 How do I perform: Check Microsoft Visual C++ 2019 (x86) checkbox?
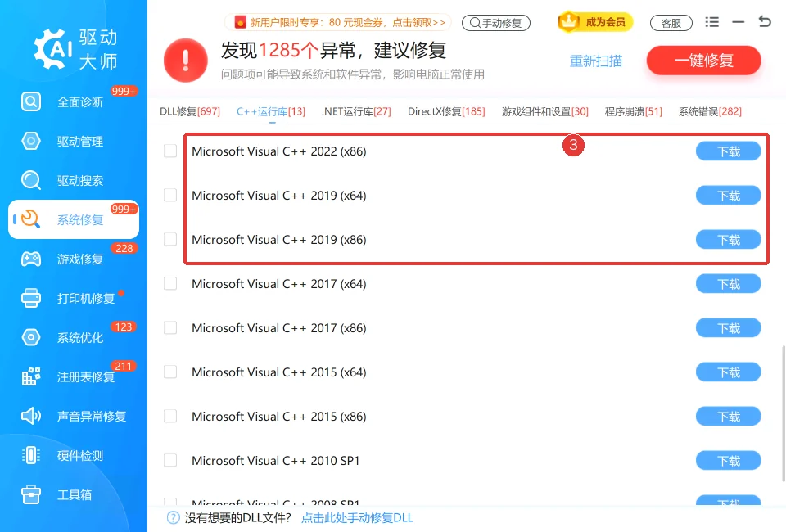170,239
